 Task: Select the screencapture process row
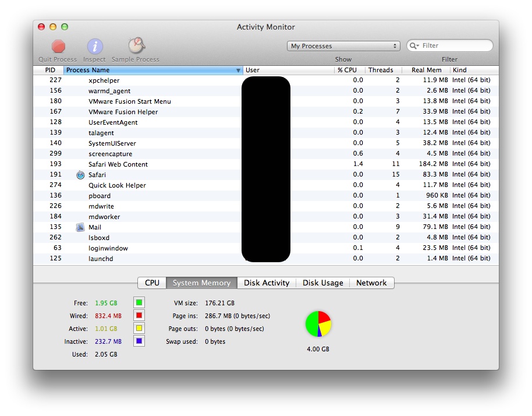[x=265, y=154]
